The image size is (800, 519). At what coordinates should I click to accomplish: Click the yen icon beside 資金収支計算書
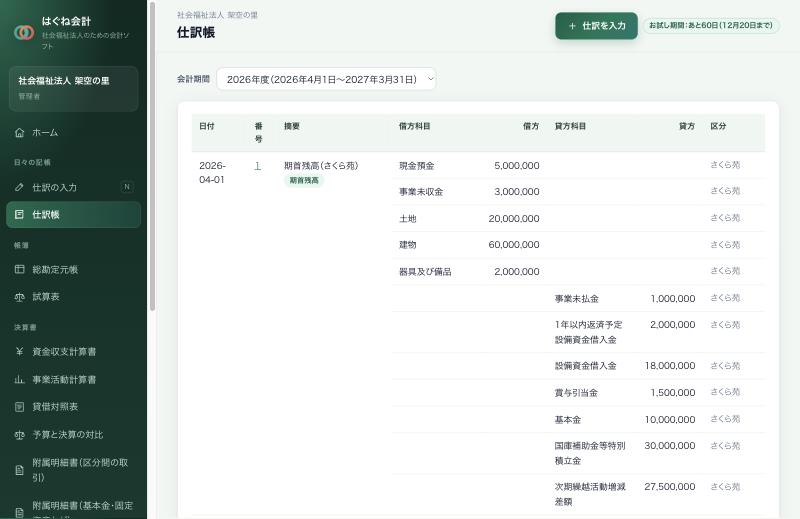(19, 352)
